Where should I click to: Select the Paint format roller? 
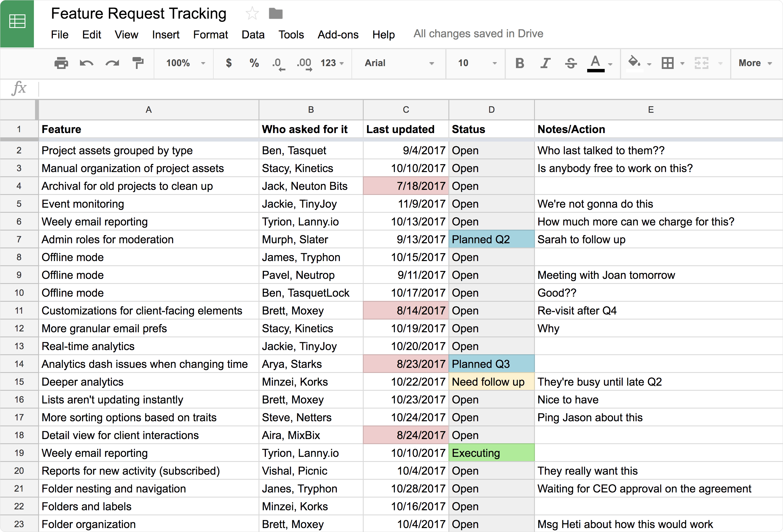(x=138, y=63)
